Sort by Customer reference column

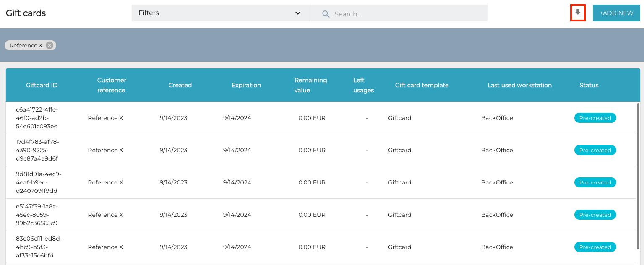(x=111, y=85)
